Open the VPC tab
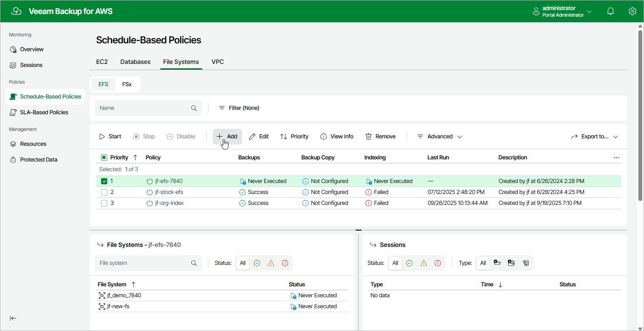Screen dimensions: 644x331 pyautogui.click(x=218, y=62)
